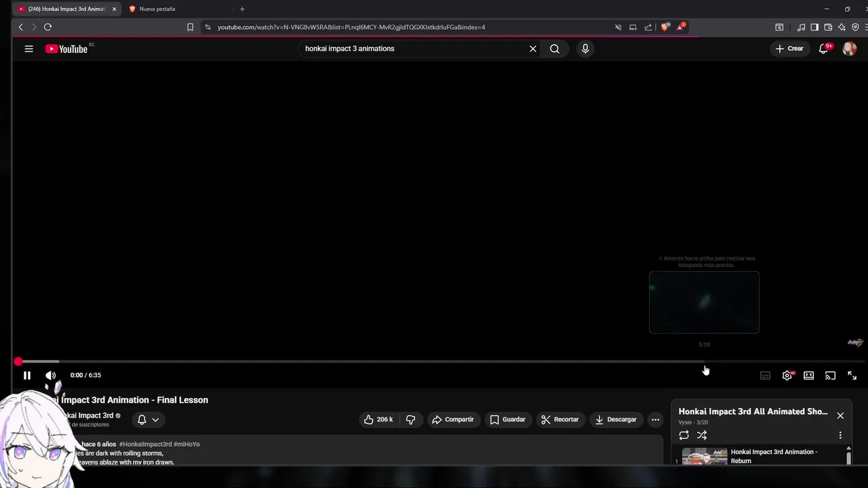Enter fullscreen mode in the player
Viewport: 868px width, 488px height.
pos(852,375)
